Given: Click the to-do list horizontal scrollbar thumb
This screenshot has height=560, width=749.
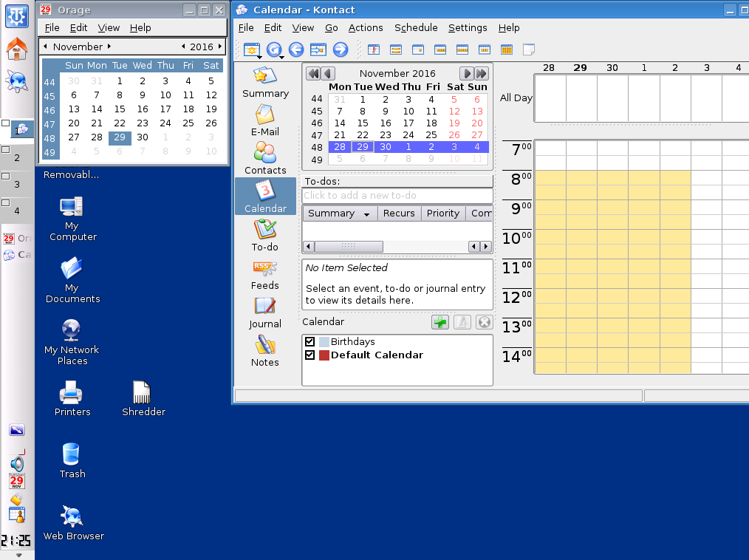Looking at the screenshot, I should (349, 247).
